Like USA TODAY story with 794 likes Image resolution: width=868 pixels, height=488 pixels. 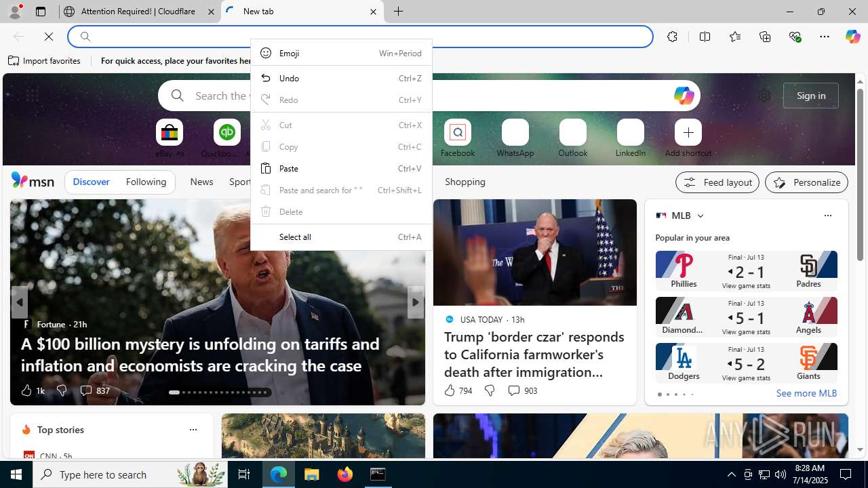pyautogui.click(x=458, y=390)
